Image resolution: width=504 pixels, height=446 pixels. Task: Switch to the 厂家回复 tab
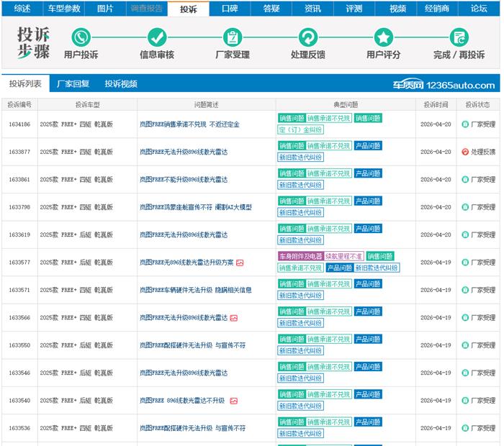click(x=73, y=84)
